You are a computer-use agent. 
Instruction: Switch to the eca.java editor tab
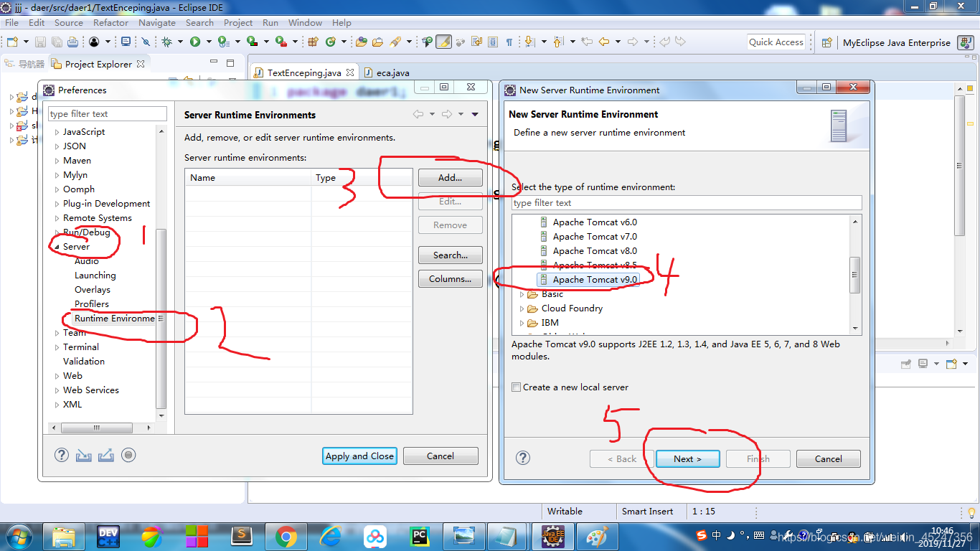pos(387,72)
